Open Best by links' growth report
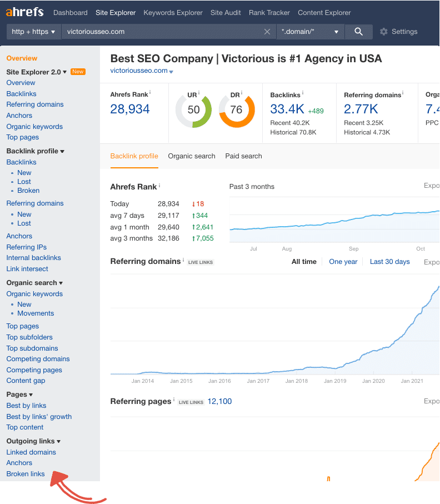The width and height of the screenshot is (440, 504). coord(39,417)
